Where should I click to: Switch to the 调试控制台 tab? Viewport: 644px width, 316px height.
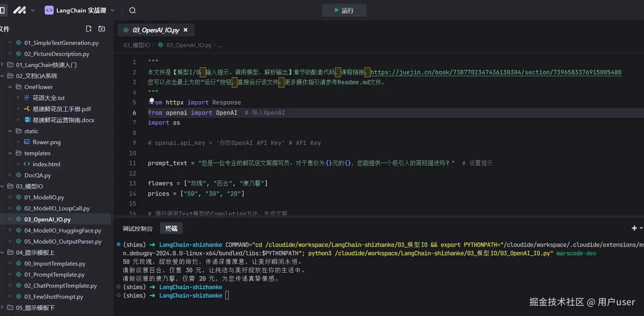pyautogui.click(x=138, y=228)
